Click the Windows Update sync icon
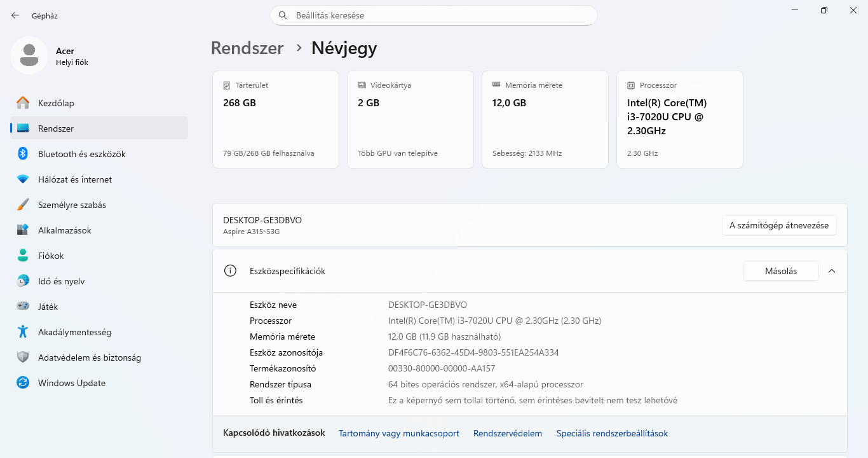 click(x=23, y=383)
